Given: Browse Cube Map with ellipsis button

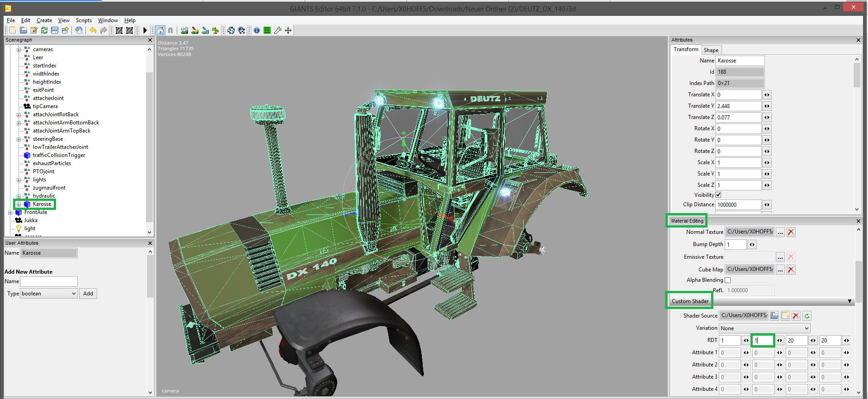Looking at the screenshot, I should 780,270.
